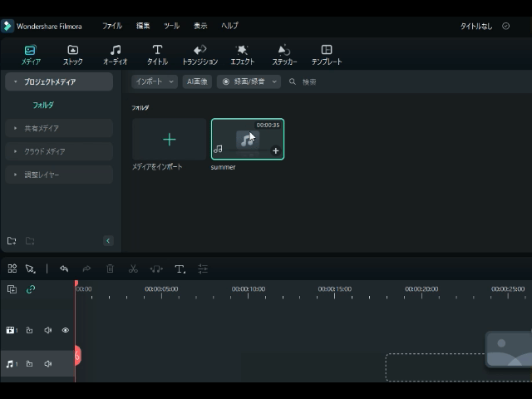This screenshot has width=532, height=399.
Task: Toggle the auto ripple link icon
Action: [x=31, y=289]
